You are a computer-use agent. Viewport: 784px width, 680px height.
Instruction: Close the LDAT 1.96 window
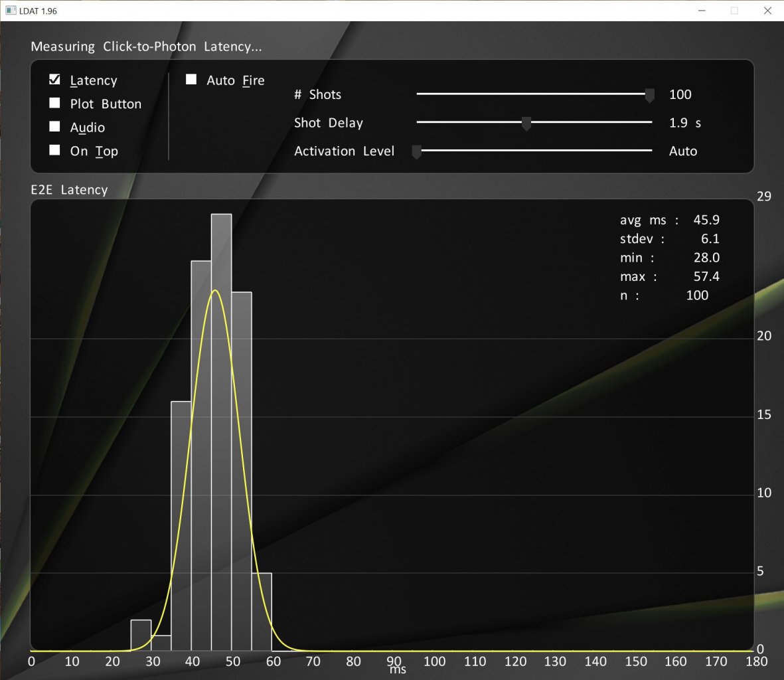pyautogui.click(x=767, y=11)
